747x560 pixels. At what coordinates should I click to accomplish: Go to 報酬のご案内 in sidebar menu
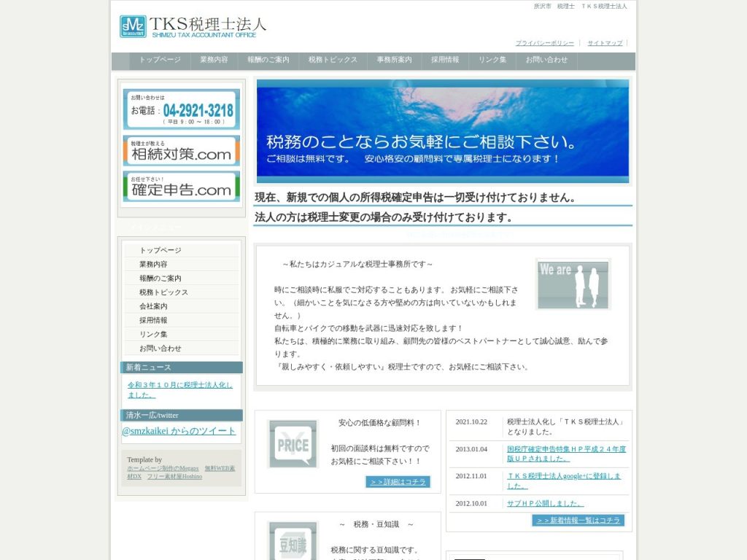click(x=182, y=278)
